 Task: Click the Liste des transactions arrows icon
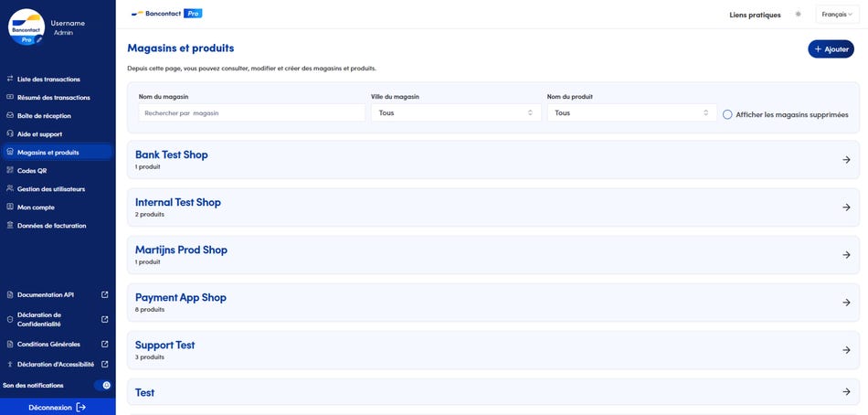coord(9,79)
